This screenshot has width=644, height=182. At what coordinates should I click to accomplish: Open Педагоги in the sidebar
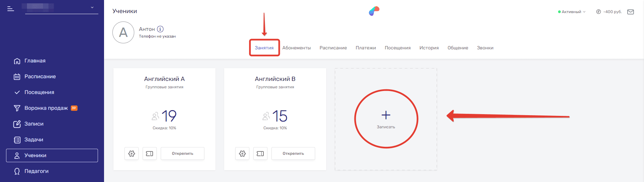tap(36, 171)
